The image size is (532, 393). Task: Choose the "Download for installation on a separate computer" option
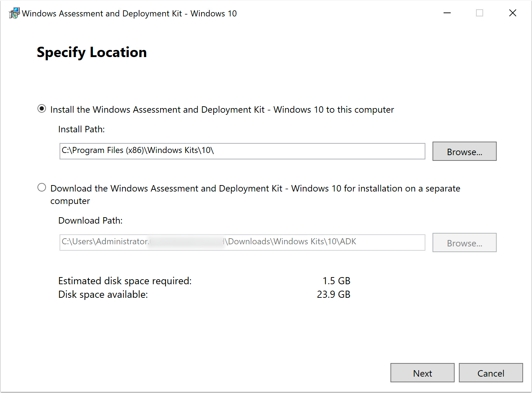point(42,187)
